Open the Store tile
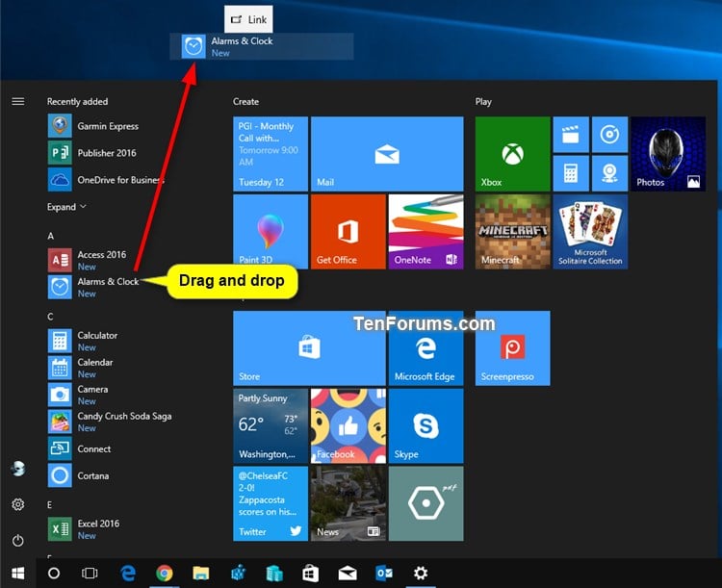 coord(309,348)
